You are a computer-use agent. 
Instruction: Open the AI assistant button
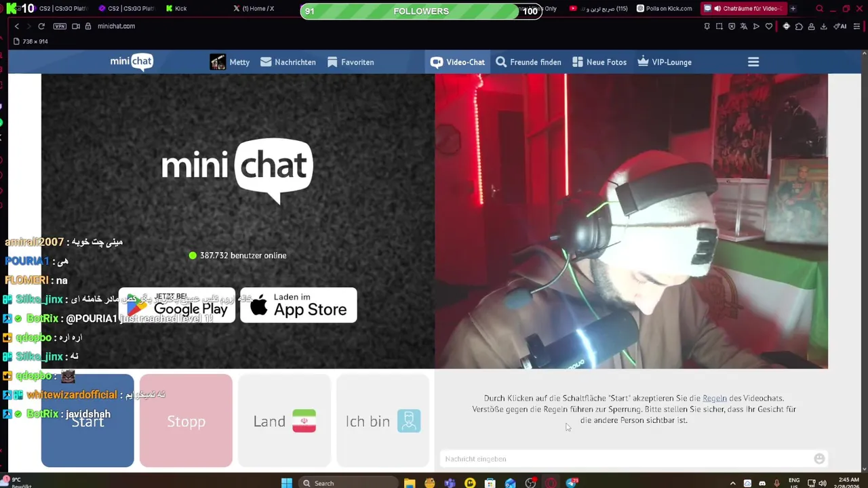click(x=840, y=26)
